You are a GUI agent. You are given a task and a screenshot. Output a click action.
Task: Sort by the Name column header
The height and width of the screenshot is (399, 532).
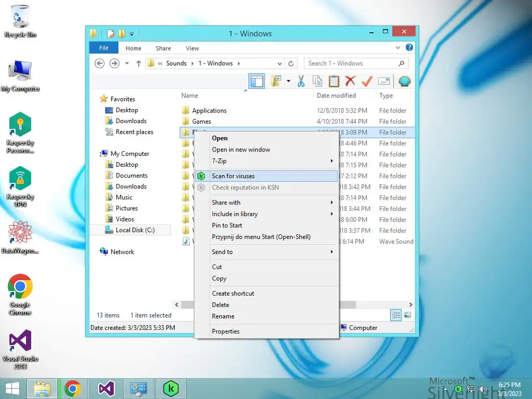coord(246,96)
